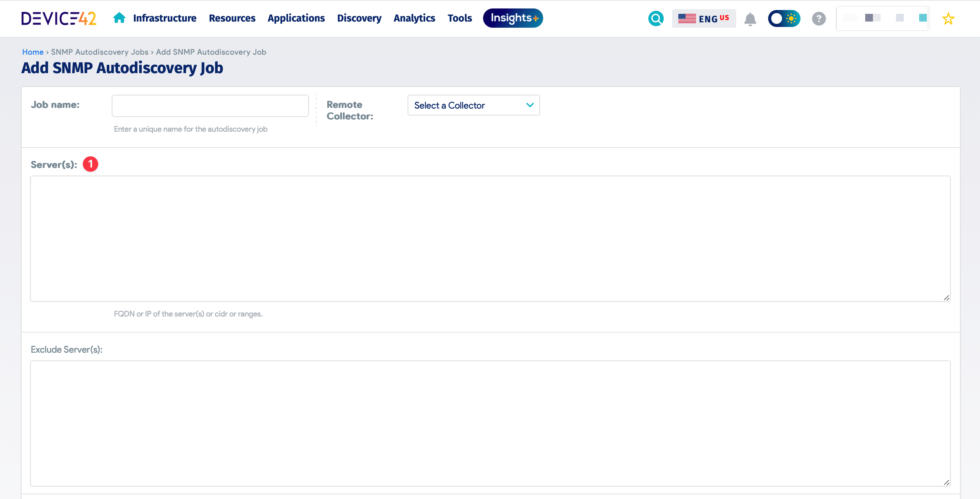Toggle the light/dark theme switch
The height and width of the screenshot is (499, 980).
click(784, 18)
